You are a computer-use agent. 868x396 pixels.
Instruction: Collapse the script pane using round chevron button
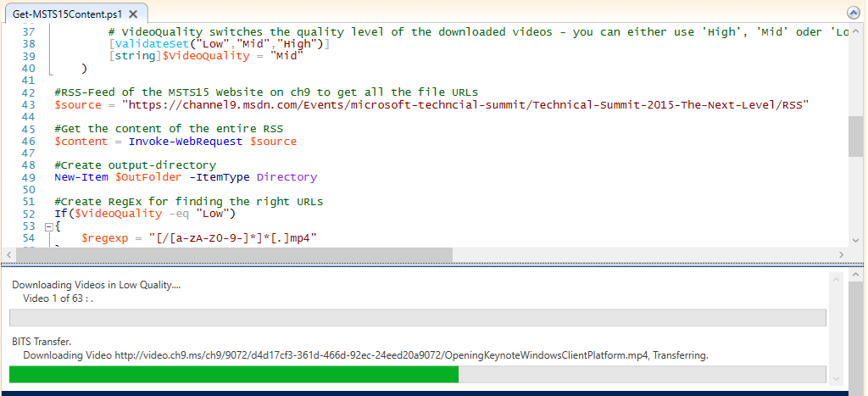coord(854,13)
